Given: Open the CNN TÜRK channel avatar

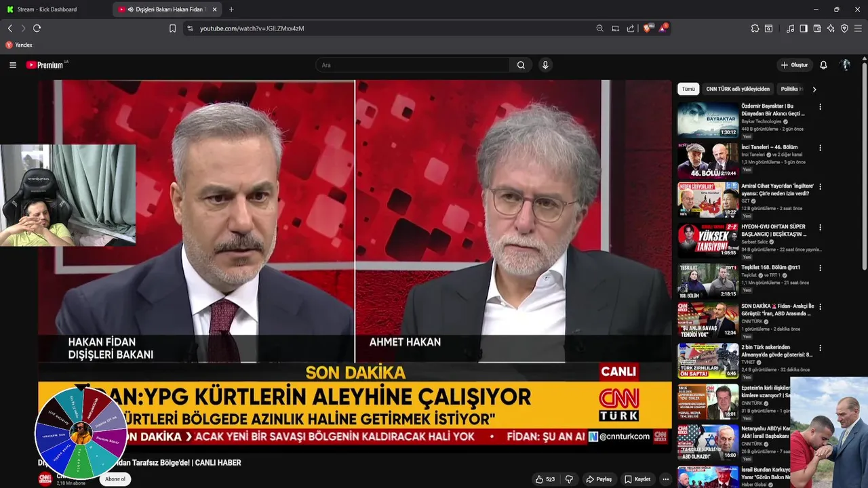Looking at the screenshot, I should (x=45, y=479).
